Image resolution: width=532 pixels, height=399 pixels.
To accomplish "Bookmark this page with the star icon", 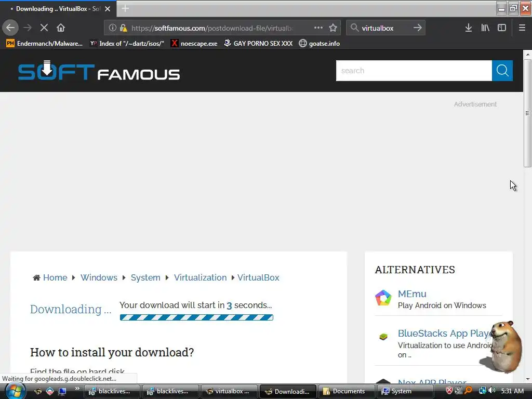I will click(x=333, y=28).
